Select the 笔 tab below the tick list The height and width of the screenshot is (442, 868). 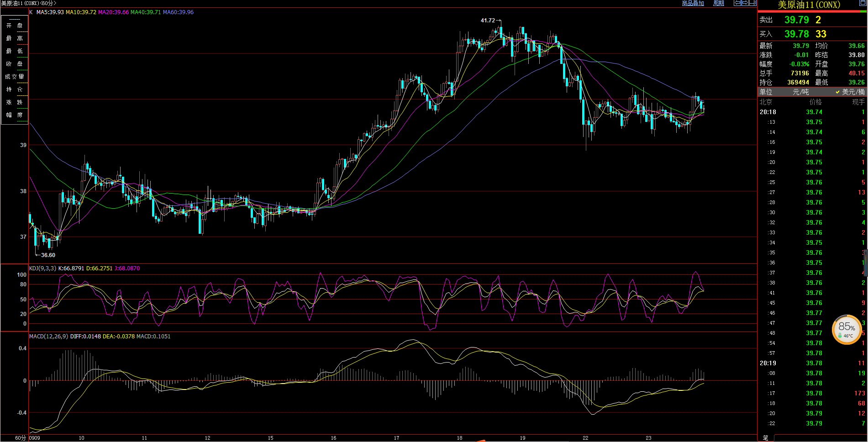click(766, 438)
